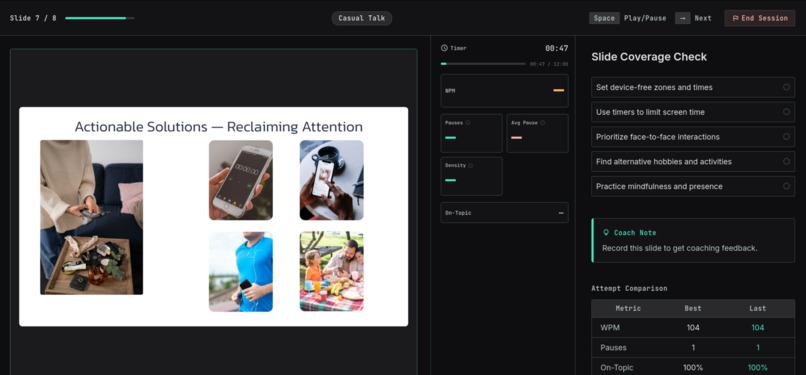The width and height of the screenshot is (806, 375).
Task: Click the 'Metric' column header
Action: [628, 308]
